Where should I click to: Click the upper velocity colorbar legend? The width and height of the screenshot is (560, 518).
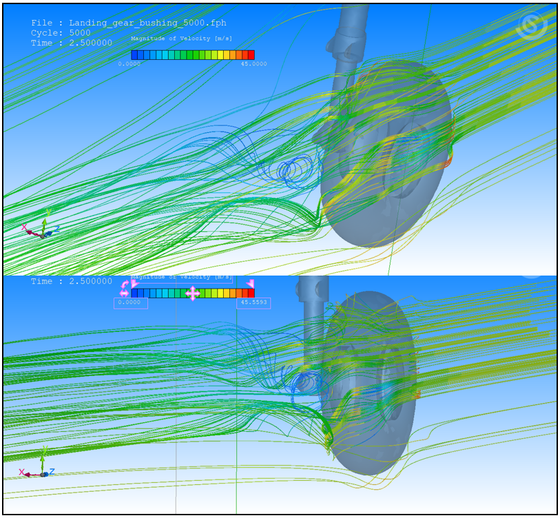point(192,55)
